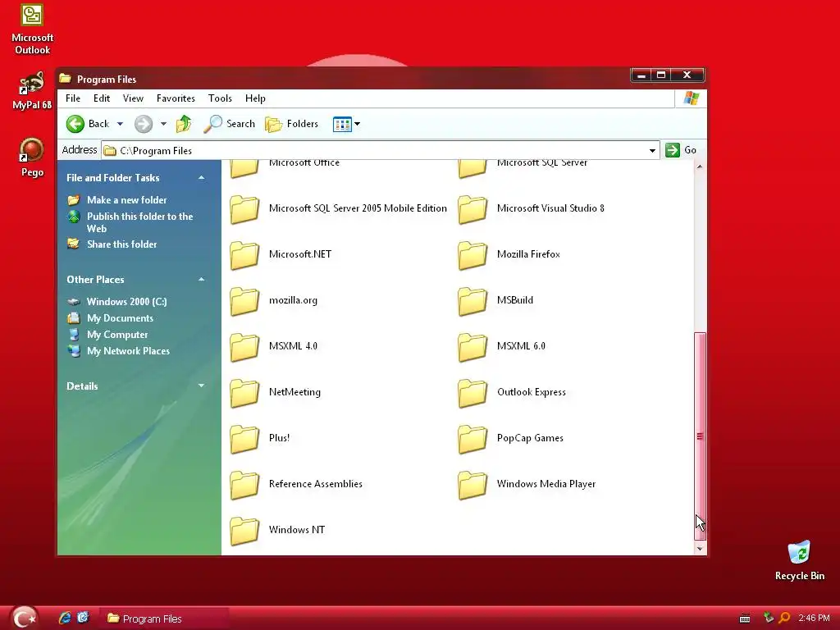Screen dimensions: 840x630
Task: Open the Pego desktop shortcut
Action: click(x=32, y=157)
